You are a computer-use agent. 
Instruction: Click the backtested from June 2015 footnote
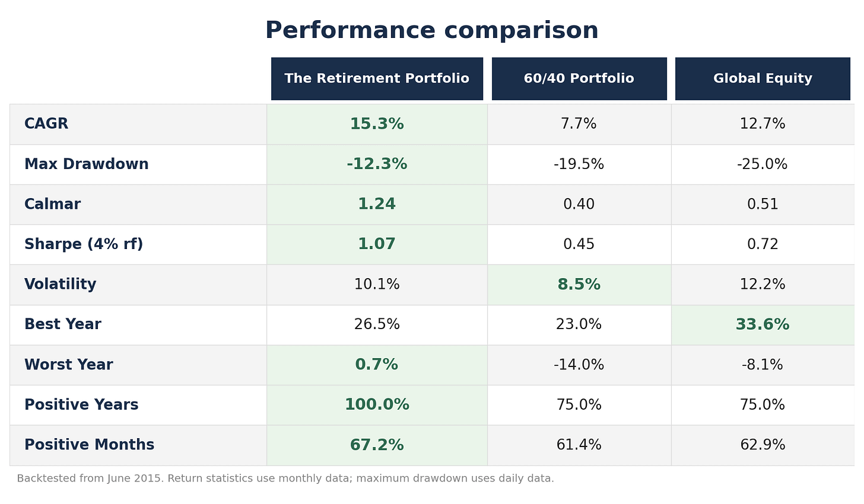pyautogui.click(x=285, y=479)
